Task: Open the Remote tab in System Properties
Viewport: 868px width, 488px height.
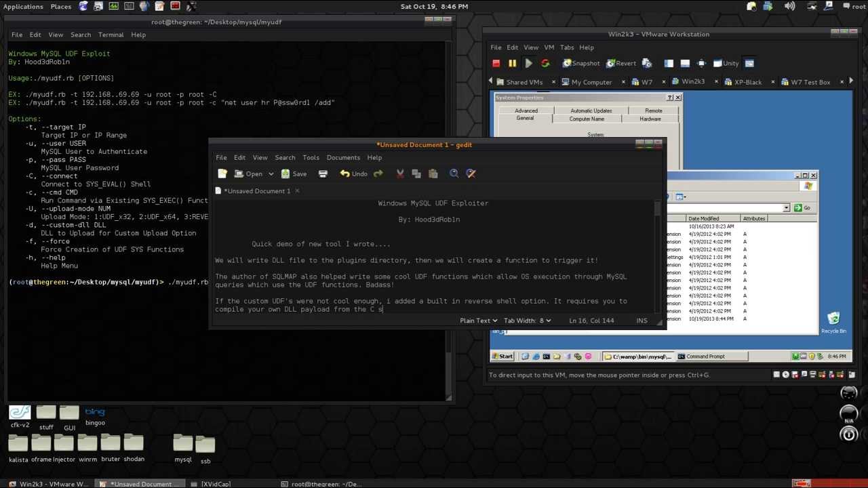Action: 654,110
